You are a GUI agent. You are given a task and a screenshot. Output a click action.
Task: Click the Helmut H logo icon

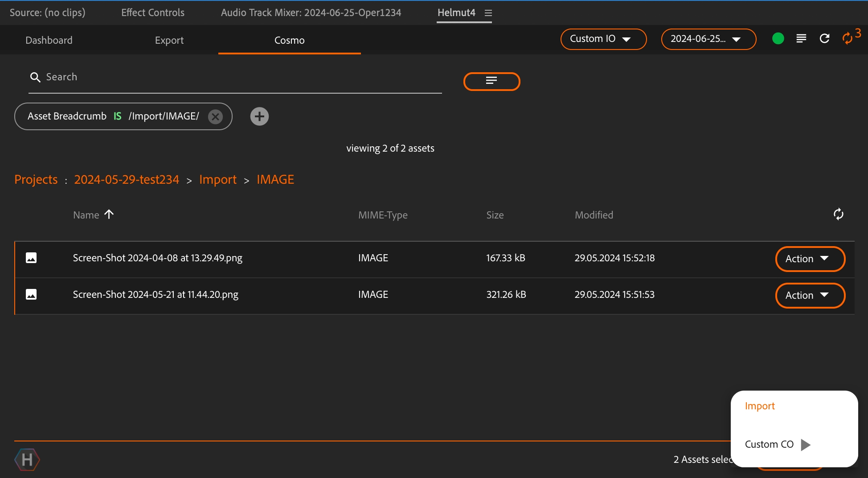[x=27, y=459]
